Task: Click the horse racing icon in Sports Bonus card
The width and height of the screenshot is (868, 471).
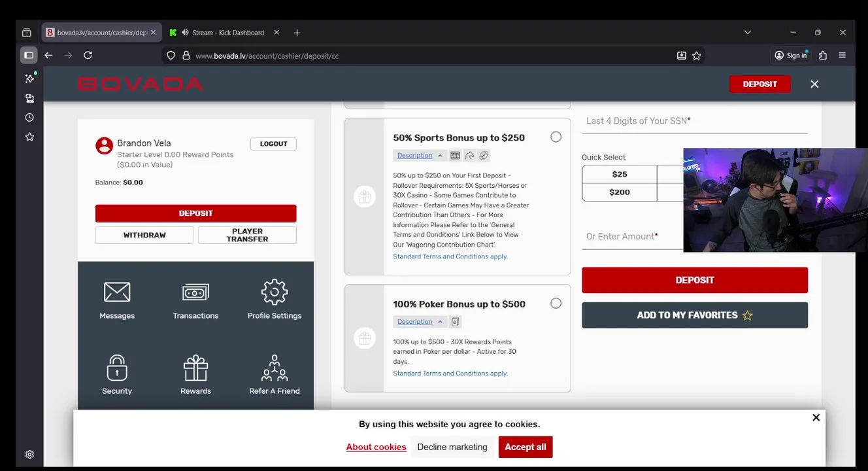Action: (x=469, y=156)
